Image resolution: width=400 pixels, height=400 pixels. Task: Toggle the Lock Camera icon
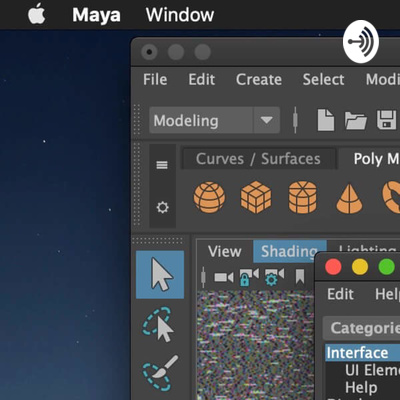(249, 277)
